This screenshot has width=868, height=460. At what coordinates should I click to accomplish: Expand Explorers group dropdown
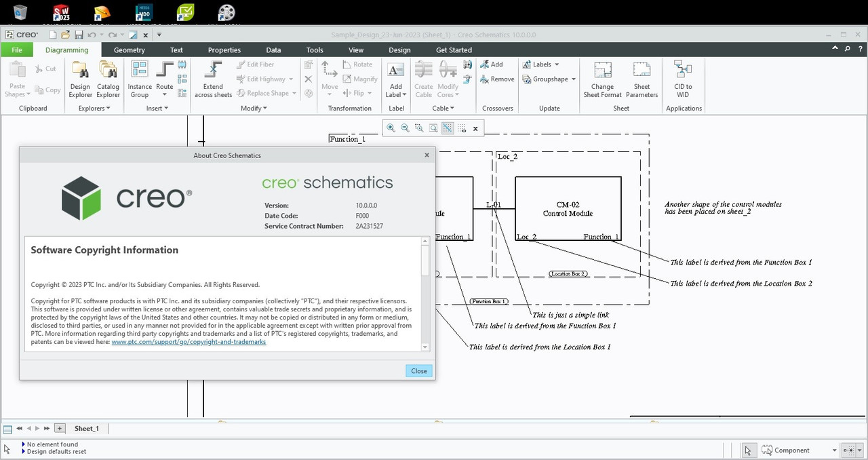94,108
